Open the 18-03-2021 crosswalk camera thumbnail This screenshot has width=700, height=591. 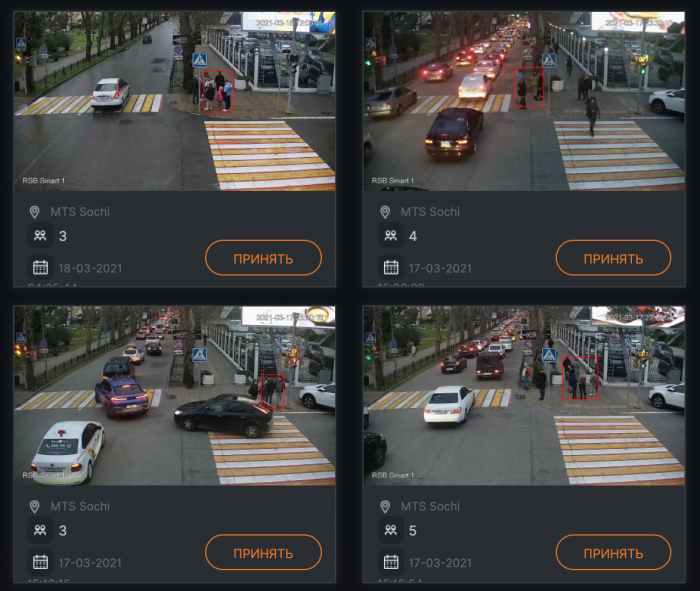click(x=175, y=101)
